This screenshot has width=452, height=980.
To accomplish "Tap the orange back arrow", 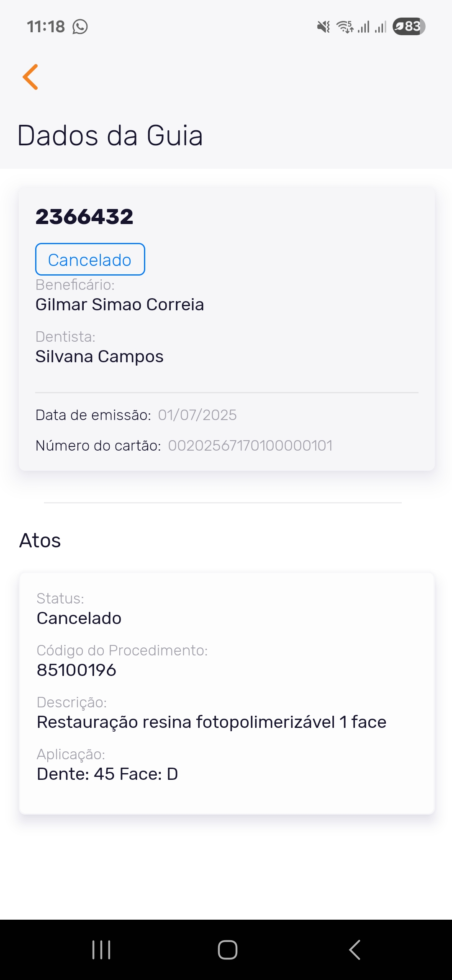I will [31, 77].
